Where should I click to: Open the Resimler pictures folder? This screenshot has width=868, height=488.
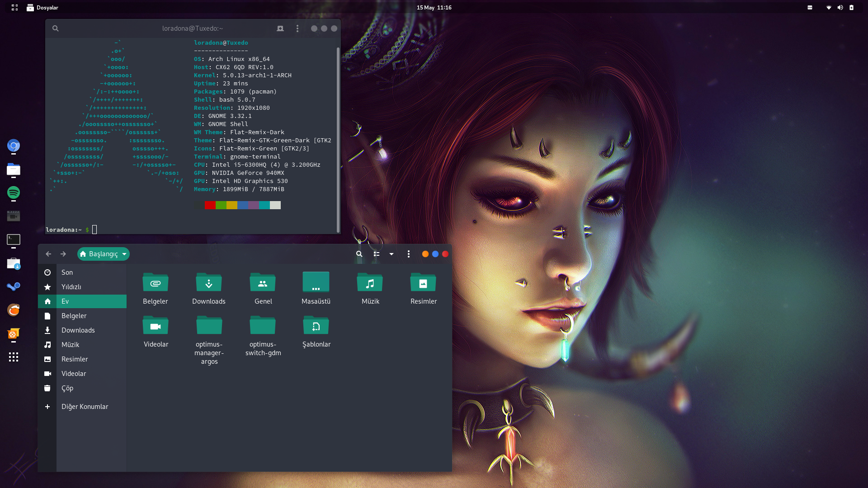click(x=423, y=282)
